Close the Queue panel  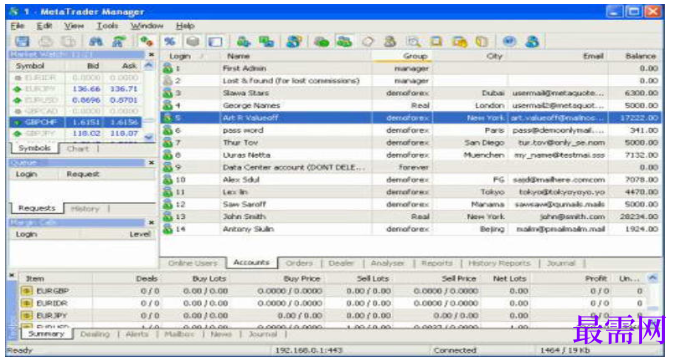click(151, 163)
